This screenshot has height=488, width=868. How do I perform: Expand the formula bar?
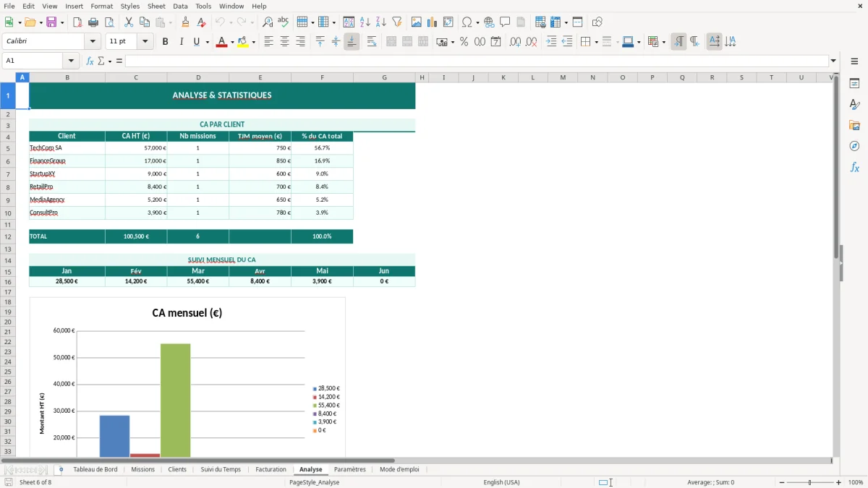click(x=833, y=61)
